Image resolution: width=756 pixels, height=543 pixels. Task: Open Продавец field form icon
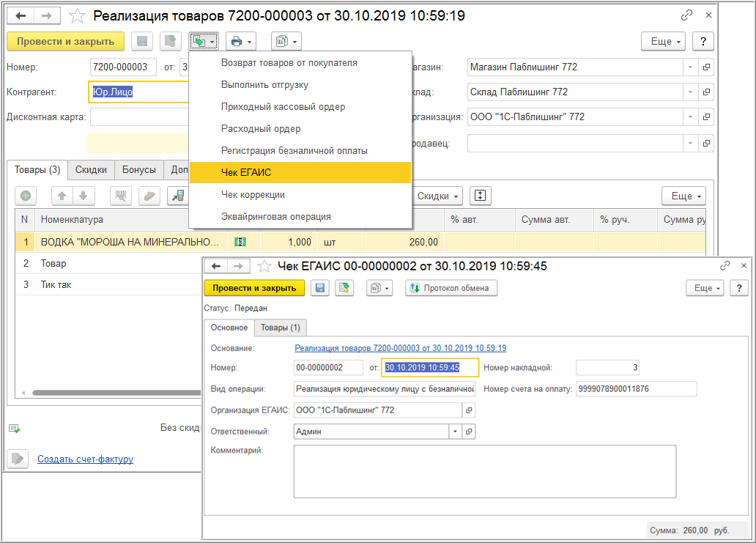[706, 143]
